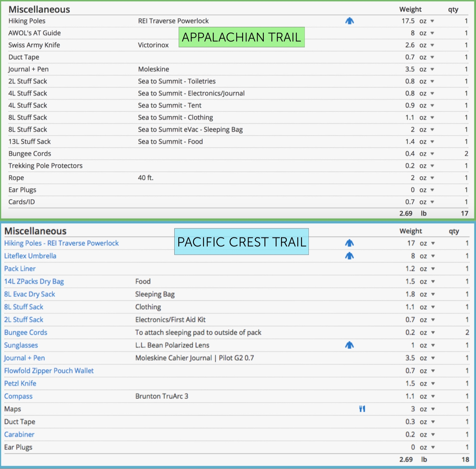Click the PCT 'Duct Tape' item name

click(x=20, y=422)
